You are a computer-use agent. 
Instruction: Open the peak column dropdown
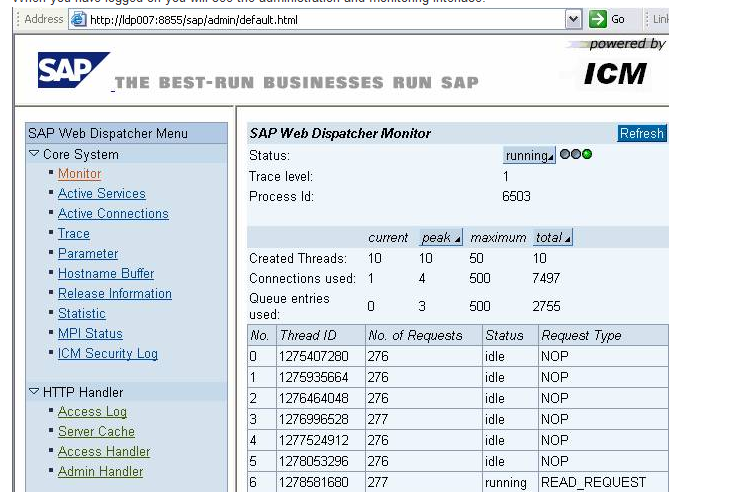pos(441,238)
